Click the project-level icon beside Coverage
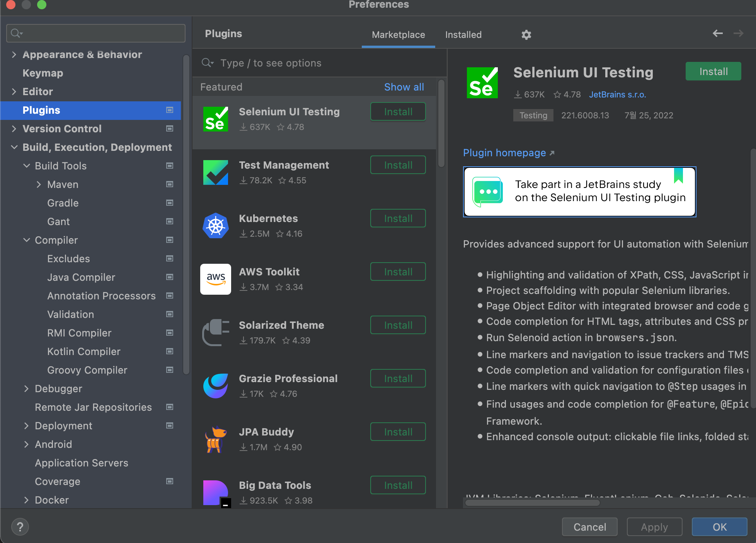The image size is (756, 543). pos(170,482)
